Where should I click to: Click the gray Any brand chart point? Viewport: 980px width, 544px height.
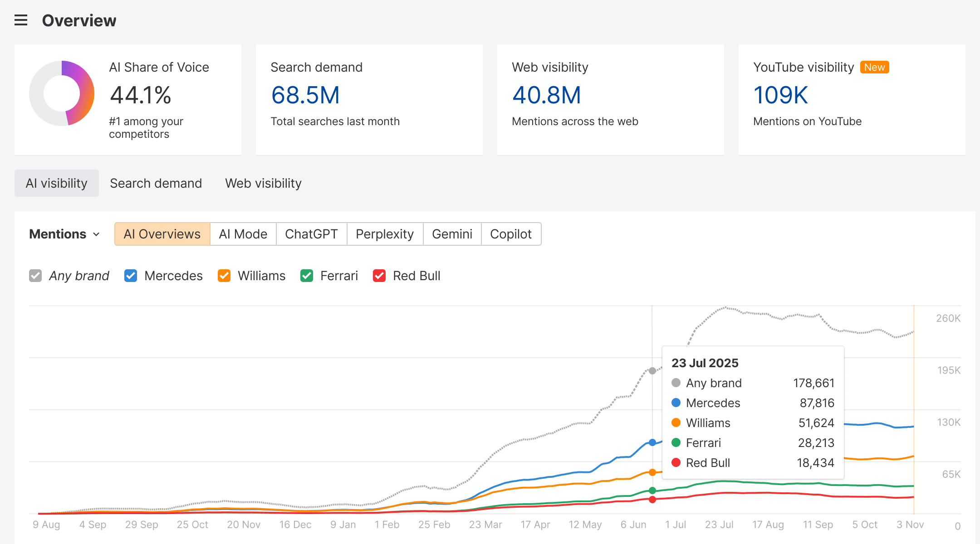click(652, 371)
